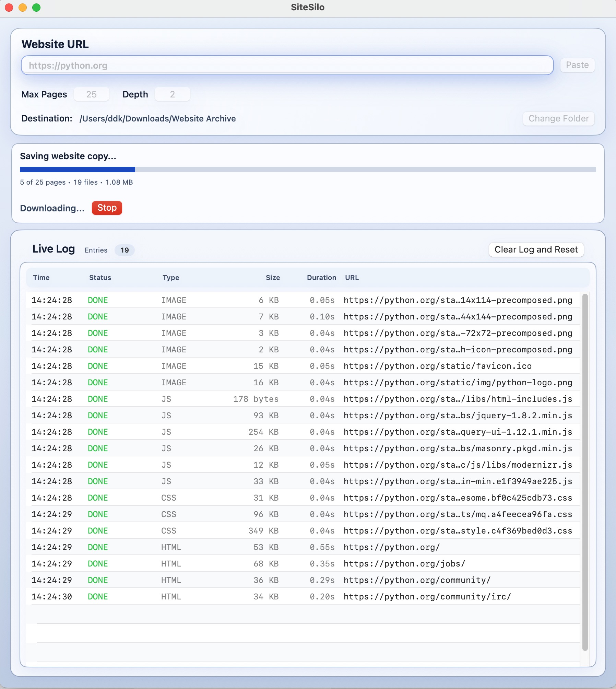
Task: Click the 349 KB size cell
Action: [263, 531]
